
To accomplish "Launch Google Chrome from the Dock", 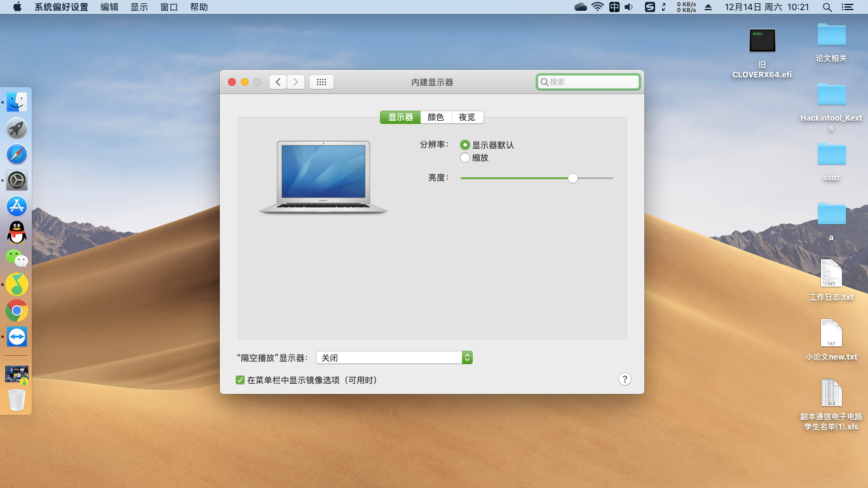I will click(17, 311).
